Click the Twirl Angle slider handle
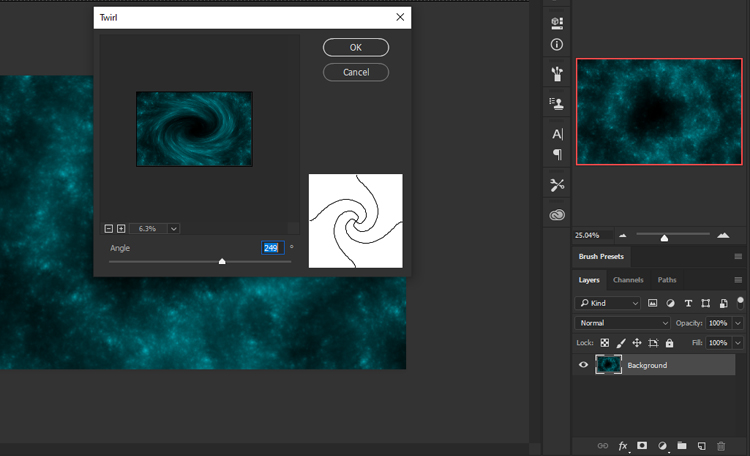 [x=222, y=261]
